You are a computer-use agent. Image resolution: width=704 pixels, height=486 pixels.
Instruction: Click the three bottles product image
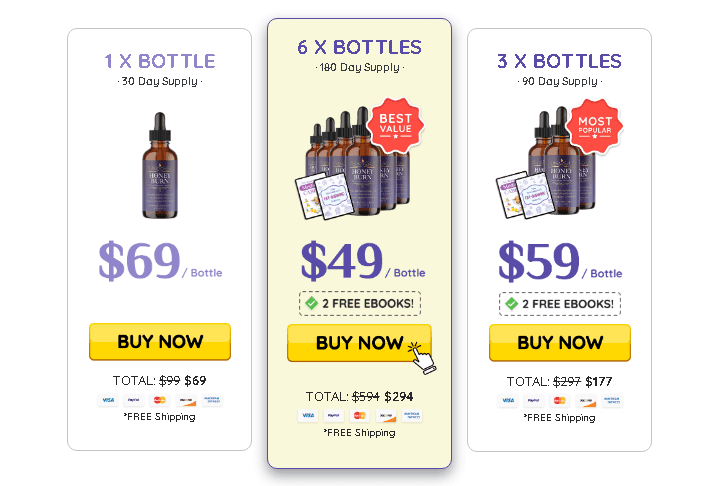(x=555, y=165)
